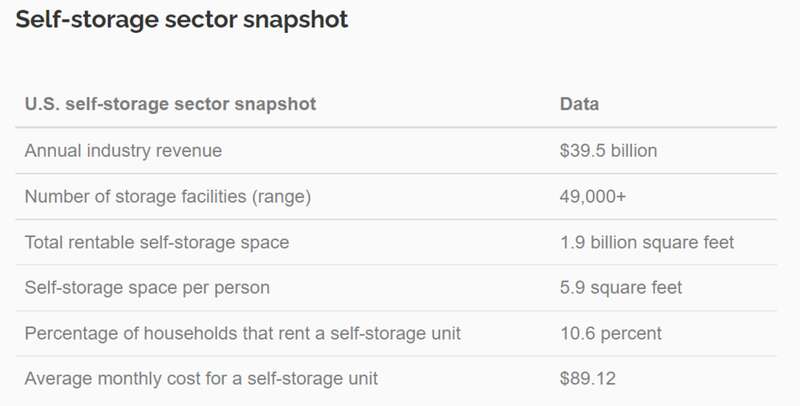This screenshot has width=800, height=406.
Task: Click the '49,000+' data cell
Action: tap(592, 196)
